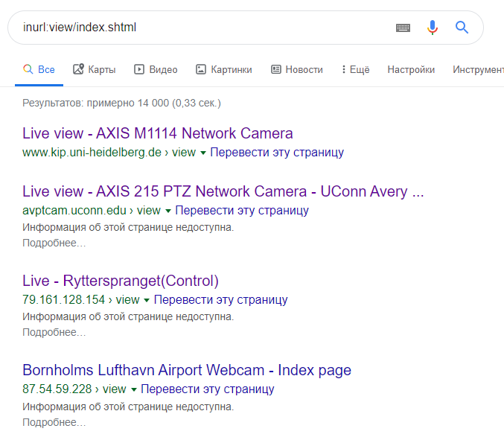
Task: Expand dropdown arrow beside 87.54.59.228 result
Action: pos(134,390)
